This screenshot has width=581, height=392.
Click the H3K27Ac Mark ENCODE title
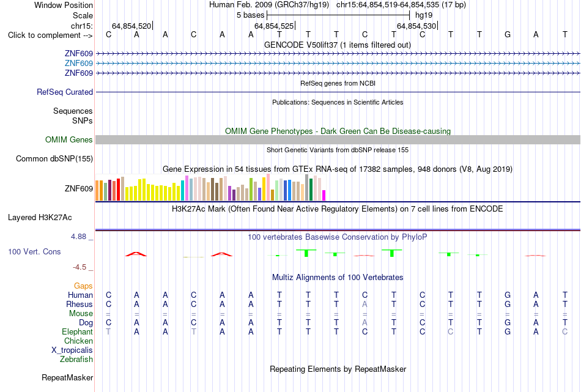[338, 209]
